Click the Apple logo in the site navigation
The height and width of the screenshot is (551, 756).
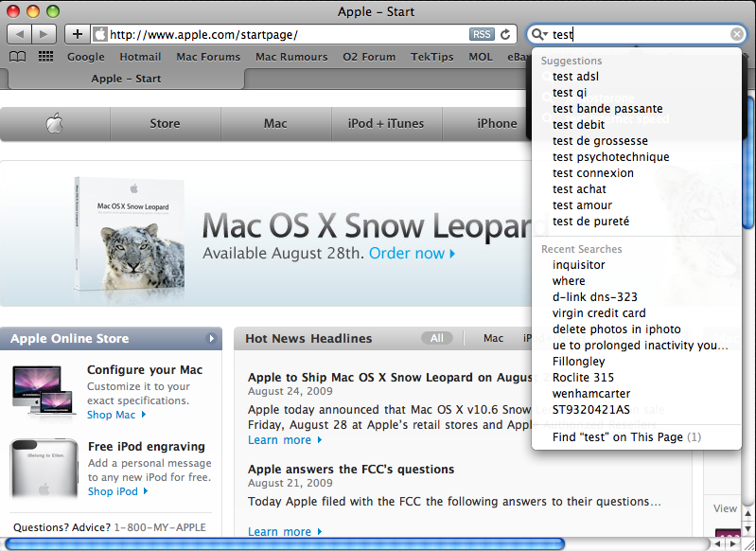[x=55, y=124]
